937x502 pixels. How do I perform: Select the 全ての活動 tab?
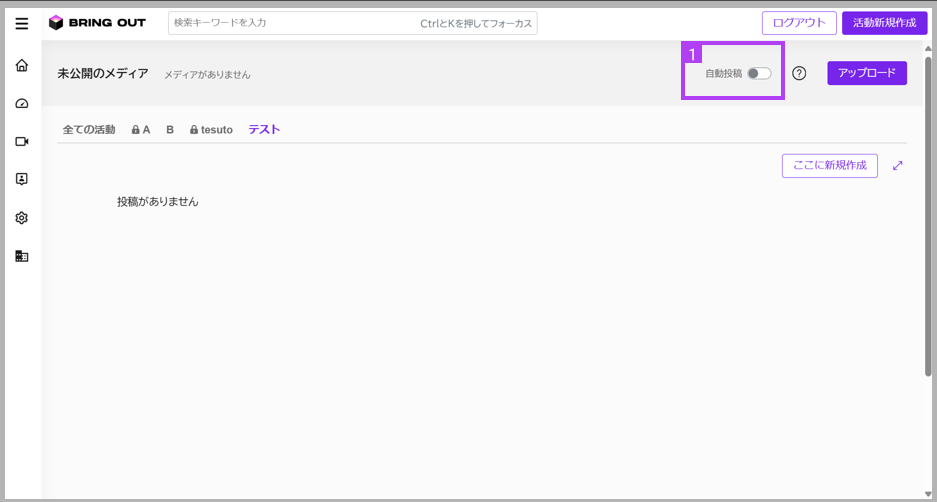pyautogui.click(x=89, y=130)
